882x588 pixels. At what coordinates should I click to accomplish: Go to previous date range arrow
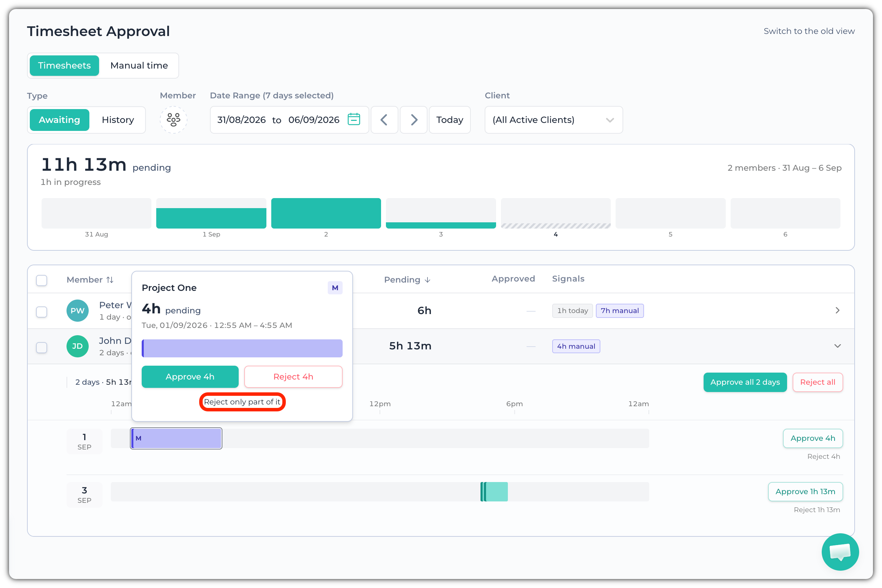(x=384, y=119)
